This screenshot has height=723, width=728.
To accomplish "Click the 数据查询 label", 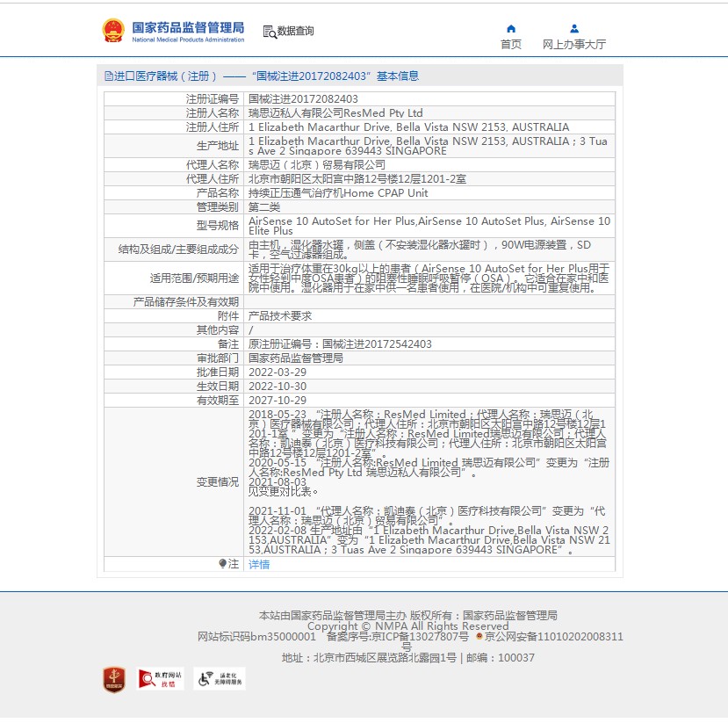I will point(296,31).
